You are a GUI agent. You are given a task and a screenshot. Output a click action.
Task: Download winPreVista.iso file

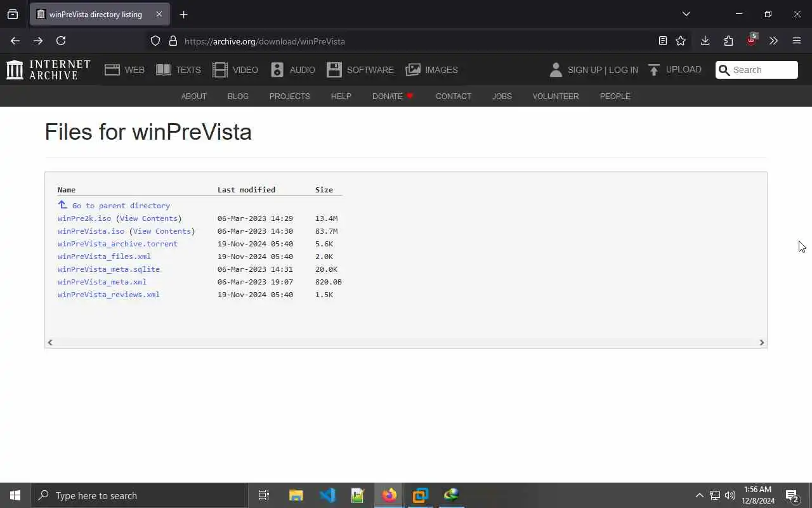point(91,231)
